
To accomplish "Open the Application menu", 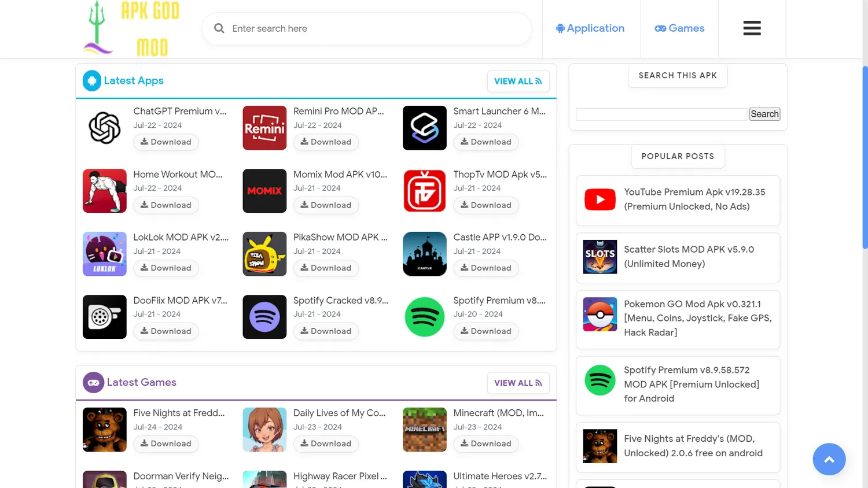I will [590, 28].
